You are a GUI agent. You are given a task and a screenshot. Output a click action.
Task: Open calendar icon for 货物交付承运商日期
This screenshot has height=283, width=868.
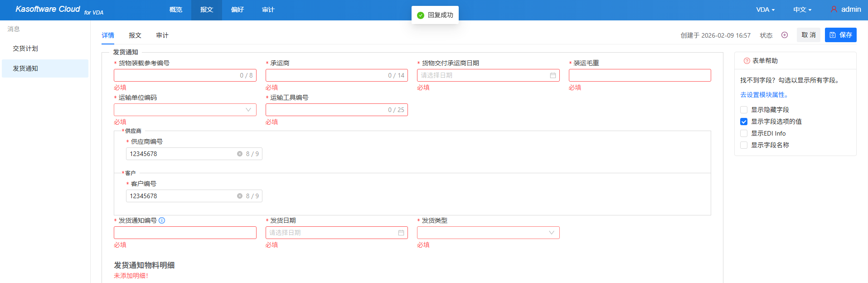pos(553,75)
